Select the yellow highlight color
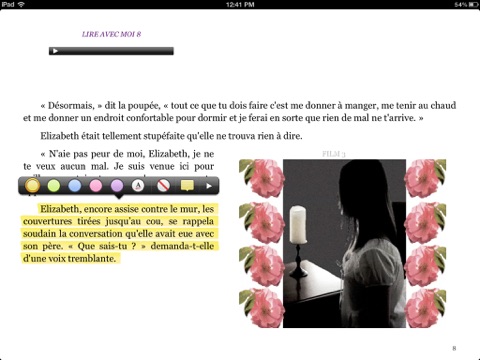This screenshot has height=360, width=480. [32, 186]
